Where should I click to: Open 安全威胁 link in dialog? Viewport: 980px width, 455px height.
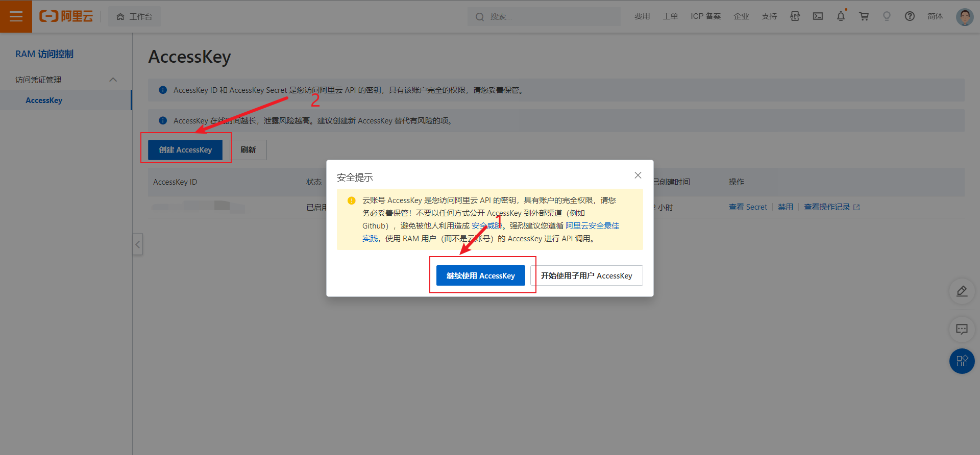click(487, 226)
